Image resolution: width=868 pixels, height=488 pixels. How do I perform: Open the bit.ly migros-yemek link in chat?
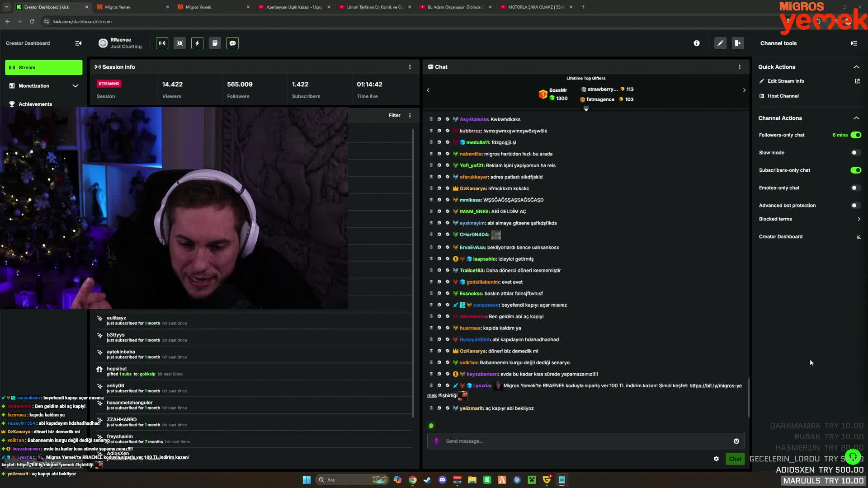715,386
